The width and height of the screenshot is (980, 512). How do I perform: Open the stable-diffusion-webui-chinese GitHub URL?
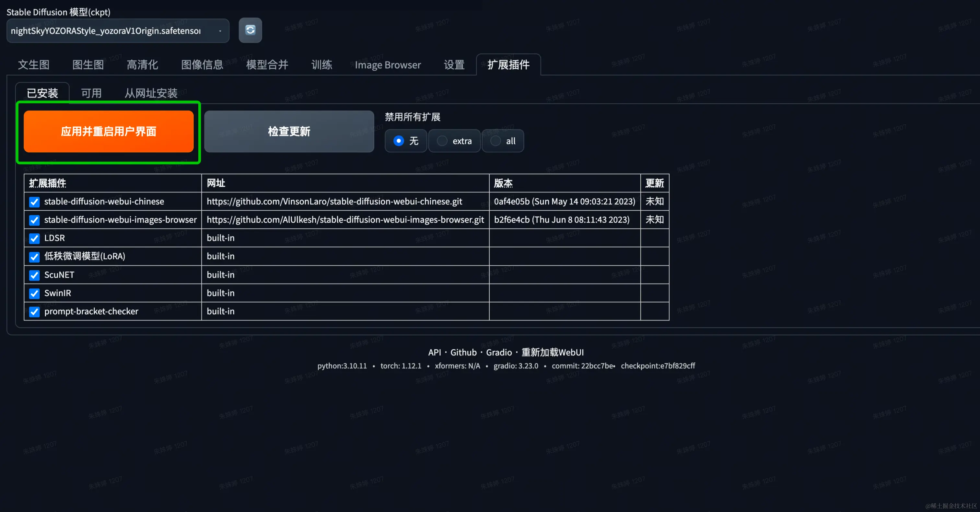[x=334, y=201]
